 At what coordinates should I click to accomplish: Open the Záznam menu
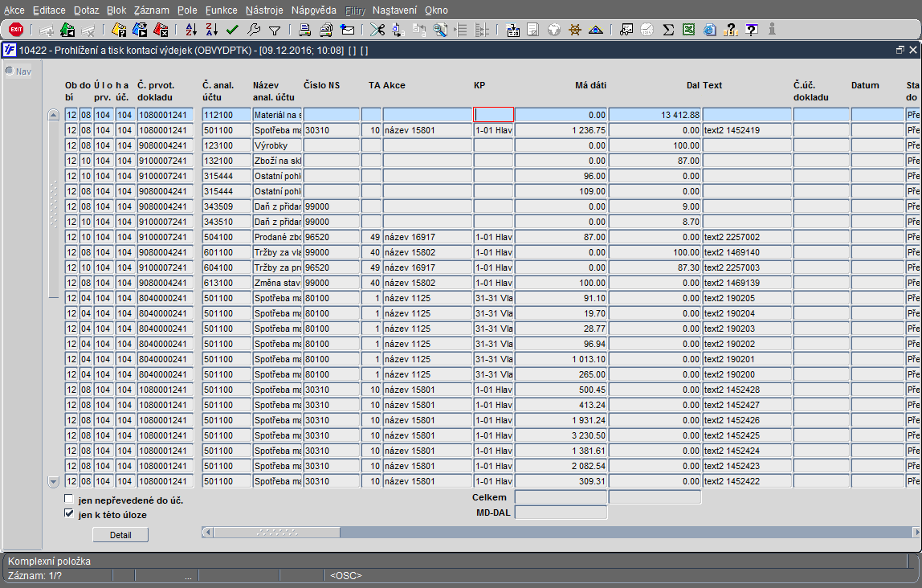(151, 10)
